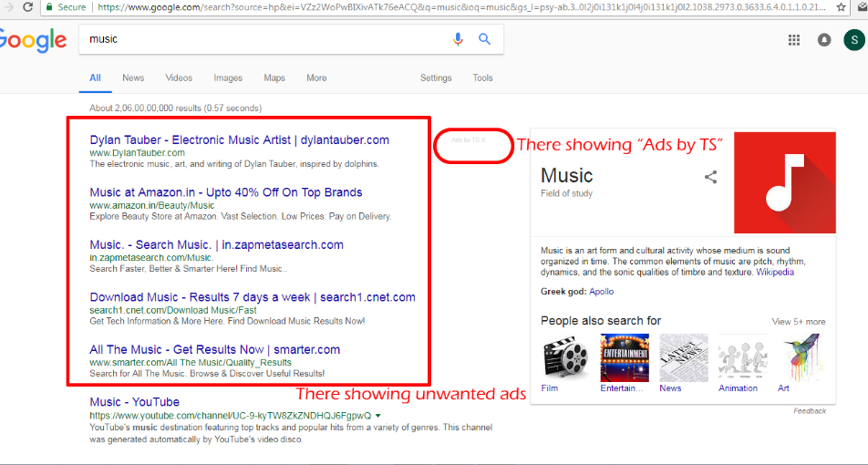Screen dimensions: 868x465
Task: Click the voice search microphone icon
Action: click(x=458, y=39)
